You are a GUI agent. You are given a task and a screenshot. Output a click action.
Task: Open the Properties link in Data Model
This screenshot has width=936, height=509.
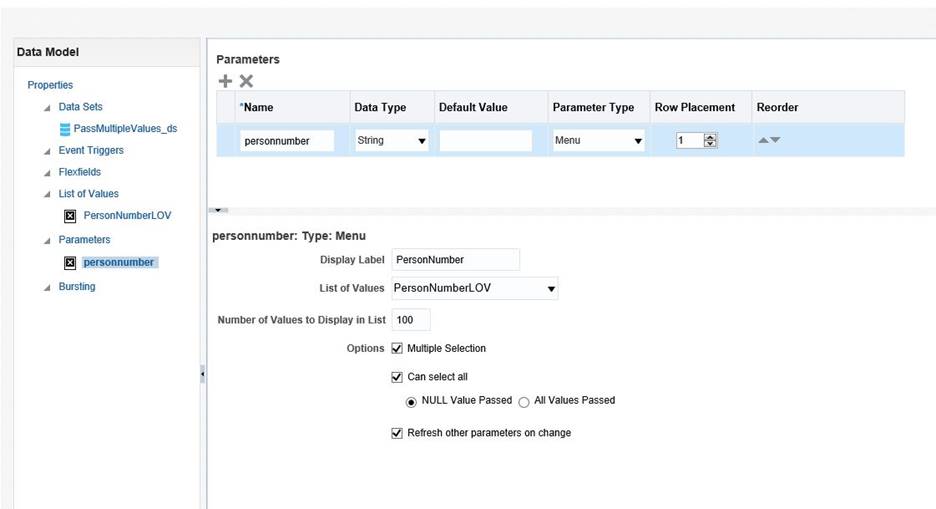click(50, 85)
